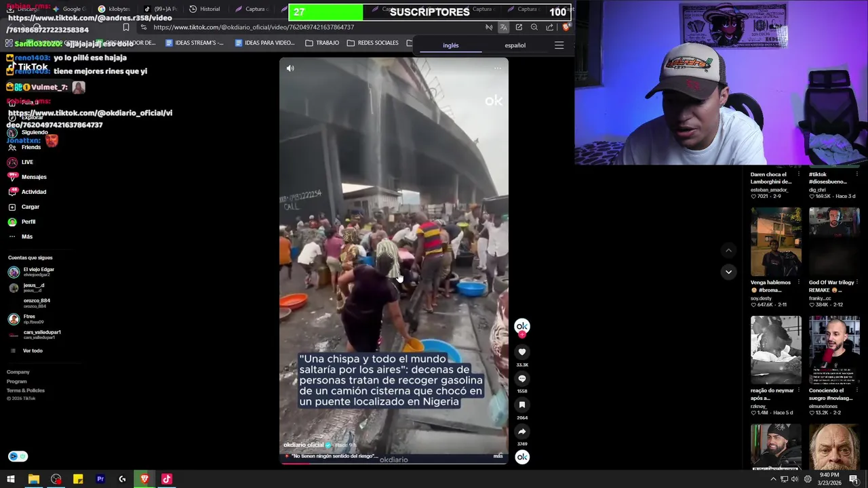Screen dimensions: 868x488
Task: Click the Brave shields lion icon
Action: tap(566, 27)
